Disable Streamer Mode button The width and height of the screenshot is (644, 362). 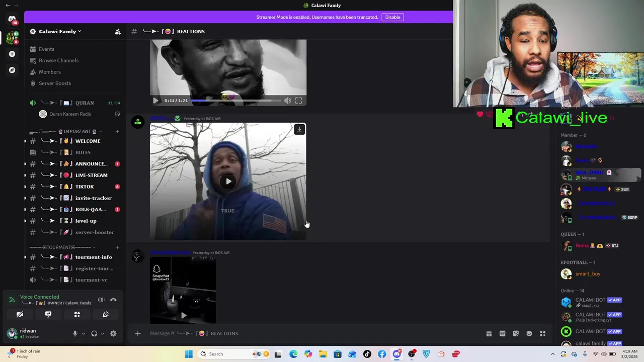[x=392, y=17]
